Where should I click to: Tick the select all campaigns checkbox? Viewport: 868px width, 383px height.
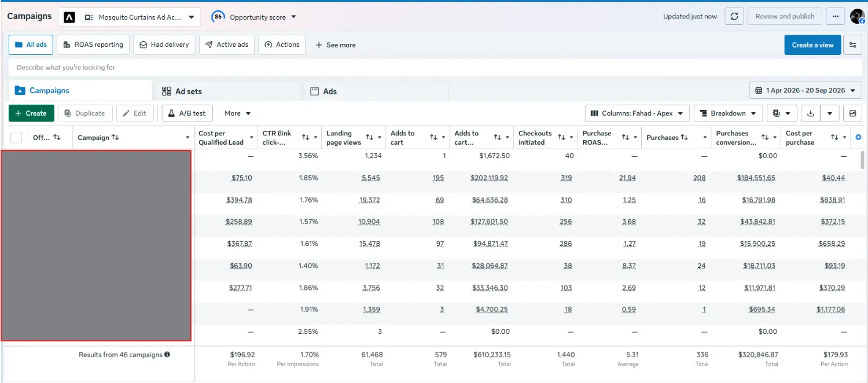coord(16,138)
